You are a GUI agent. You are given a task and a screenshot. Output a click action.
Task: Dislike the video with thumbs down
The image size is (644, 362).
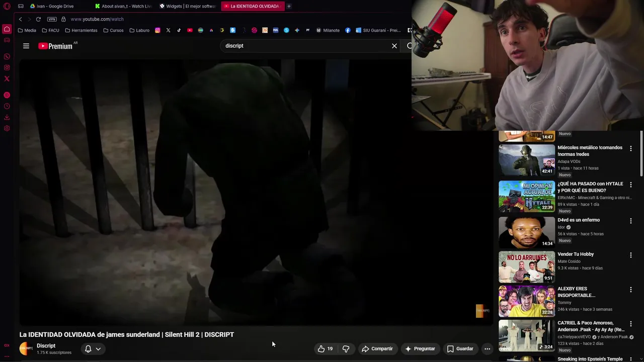coord(346,348)
